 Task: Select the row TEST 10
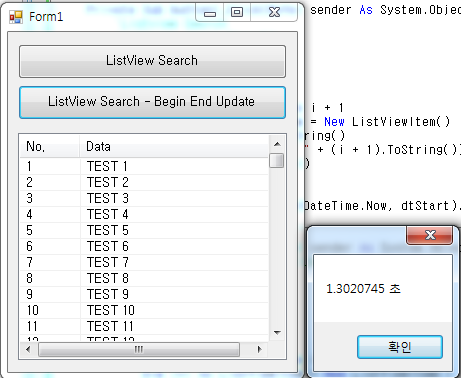click(x=144, y=310)
